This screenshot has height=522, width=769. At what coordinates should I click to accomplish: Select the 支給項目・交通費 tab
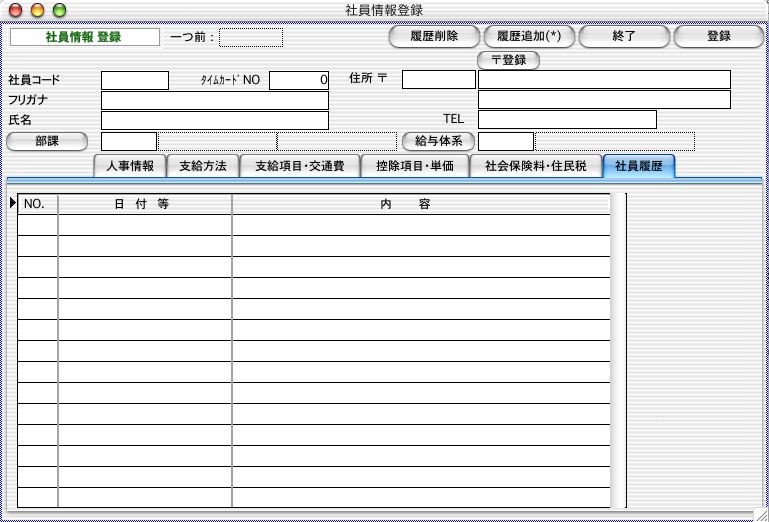tap(299, 166)
